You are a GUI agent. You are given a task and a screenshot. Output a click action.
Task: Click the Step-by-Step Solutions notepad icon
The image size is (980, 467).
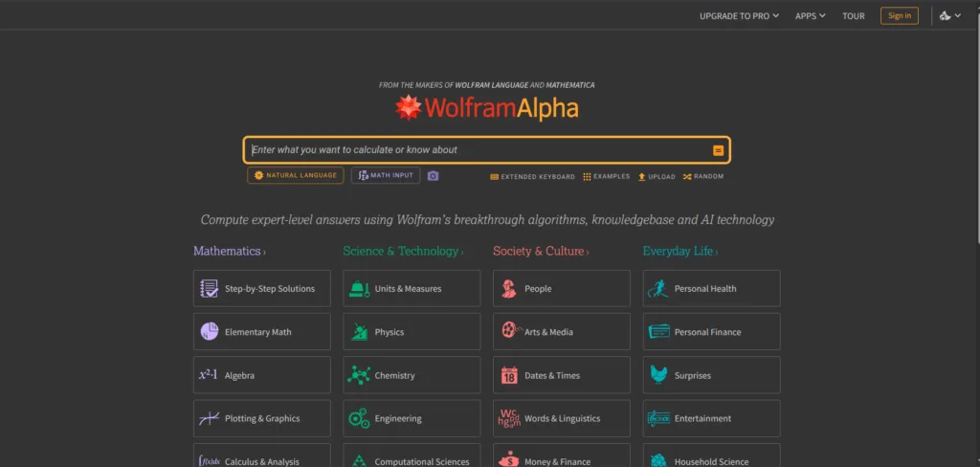click(210, 289)
